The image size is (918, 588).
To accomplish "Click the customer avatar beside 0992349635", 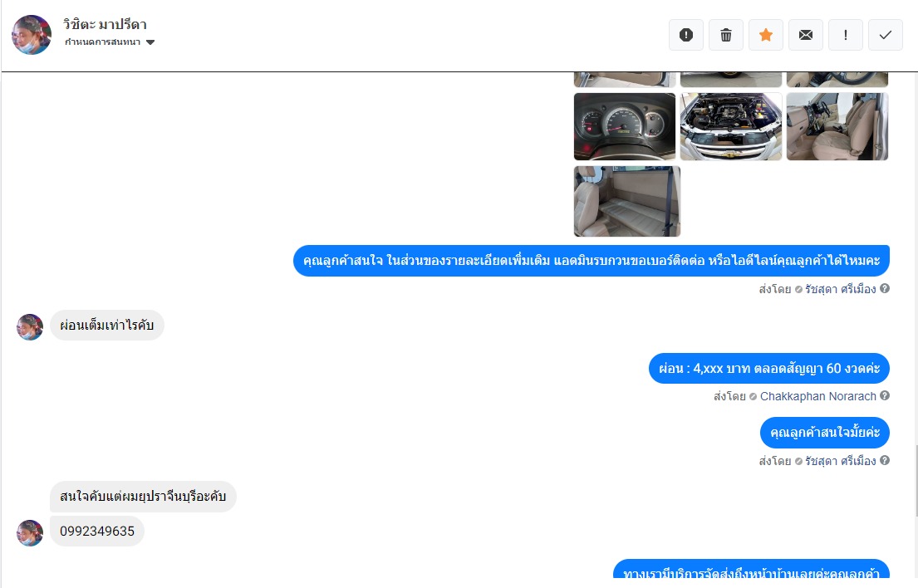I will (30, 533).
